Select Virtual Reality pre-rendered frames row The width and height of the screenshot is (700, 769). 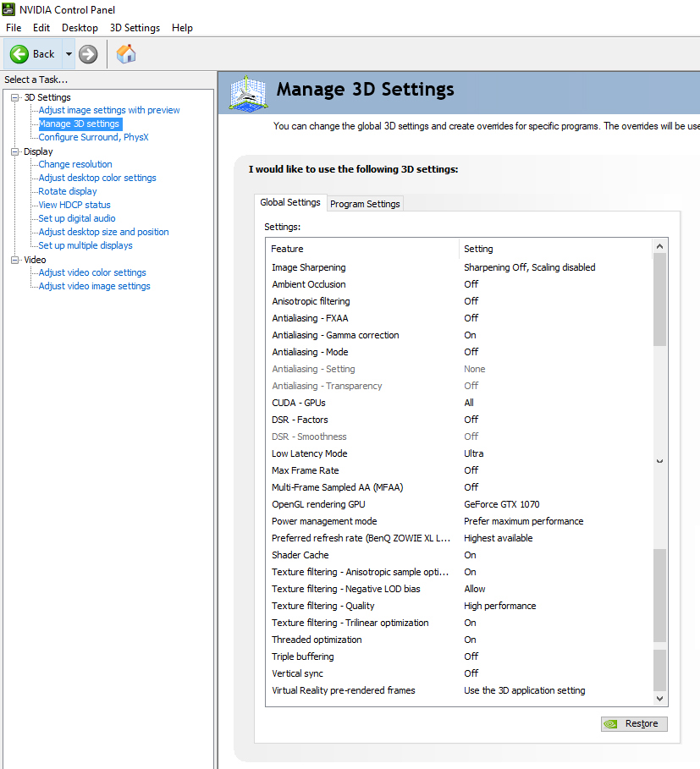(460, 690)
